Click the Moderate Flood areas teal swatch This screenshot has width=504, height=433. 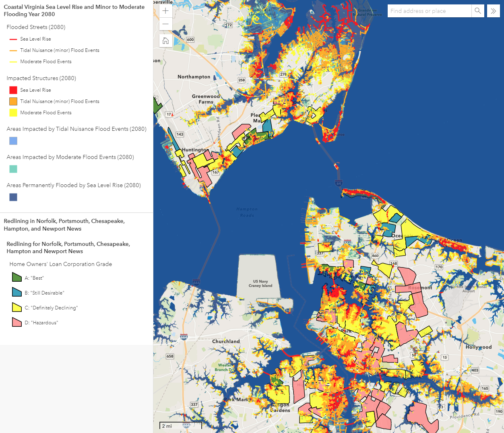pos(13,169)
